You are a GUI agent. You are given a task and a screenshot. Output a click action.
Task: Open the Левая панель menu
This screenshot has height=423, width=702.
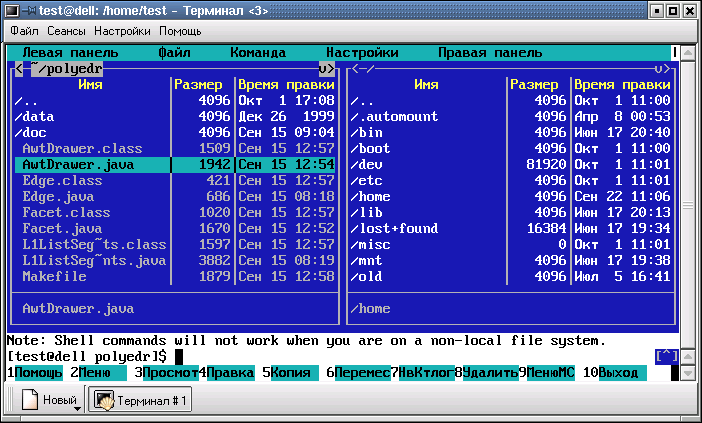70,52
